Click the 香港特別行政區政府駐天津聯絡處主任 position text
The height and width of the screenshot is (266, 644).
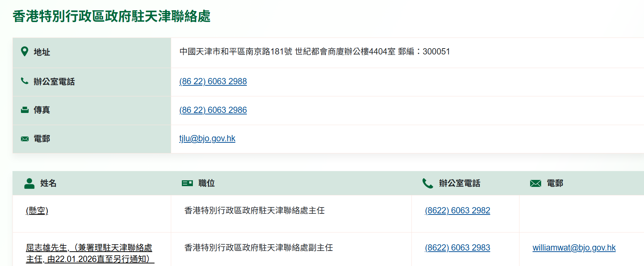pos(254,210)
